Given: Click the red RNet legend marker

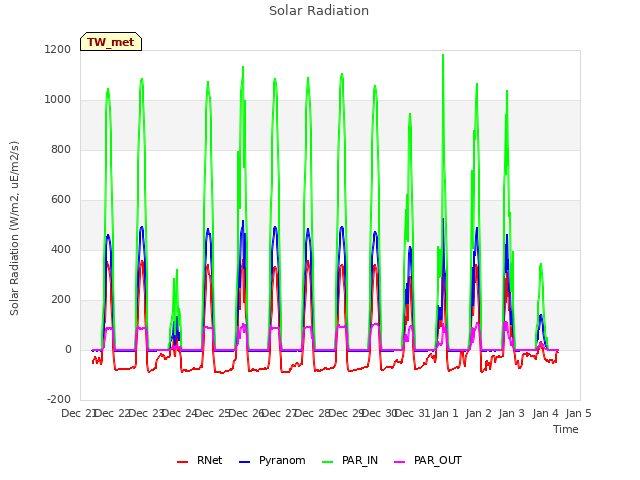Looking at the screenshot, I should pyautogui.click(x=182, y=462).
